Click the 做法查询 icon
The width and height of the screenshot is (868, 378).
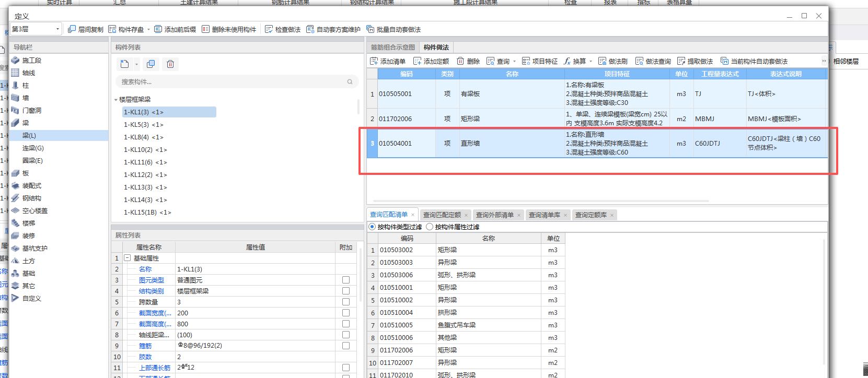click(x=640, y=61)
